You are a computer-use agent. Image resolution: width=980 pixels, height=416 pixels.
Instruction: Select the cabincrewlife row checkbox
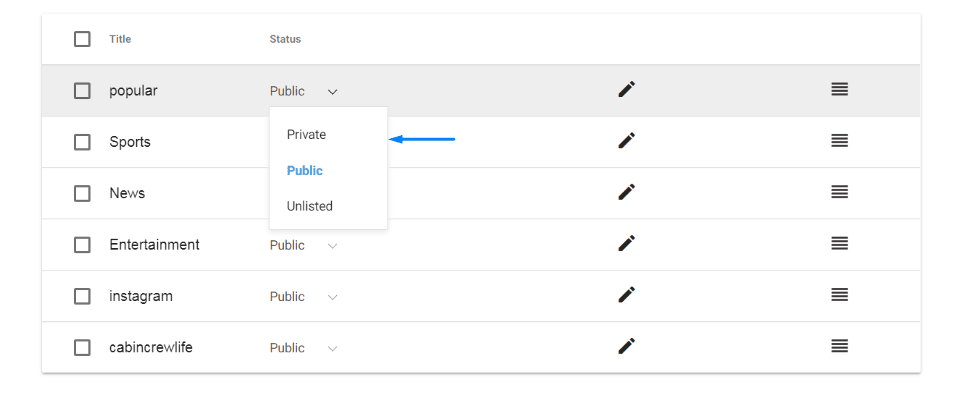coord(82,348)
